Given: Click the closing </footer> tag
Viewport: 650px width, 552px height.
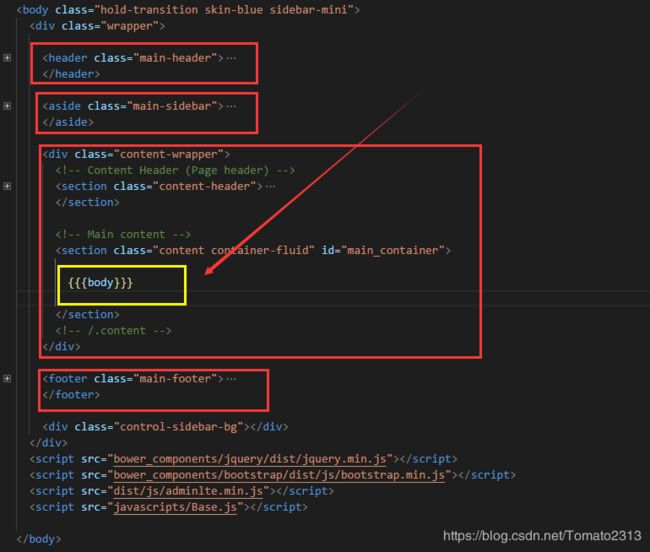Looking at the screenshot, I should [71, 395].
